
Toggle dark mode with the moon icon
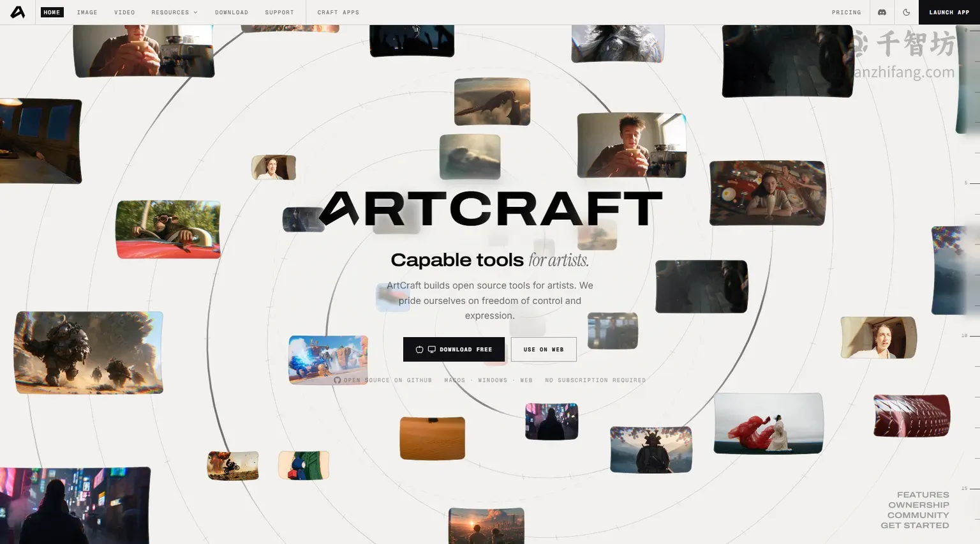click(x=906, y=12)
